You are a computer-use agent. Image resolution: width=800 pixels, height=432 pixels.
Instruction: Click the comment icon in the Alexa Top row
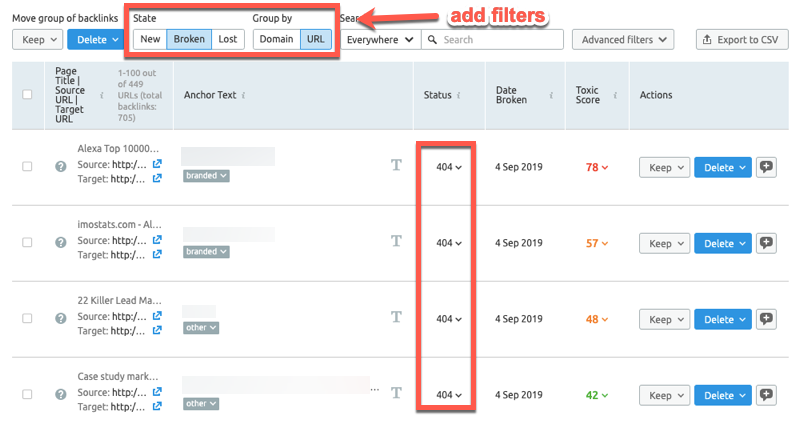pos(767,167)
